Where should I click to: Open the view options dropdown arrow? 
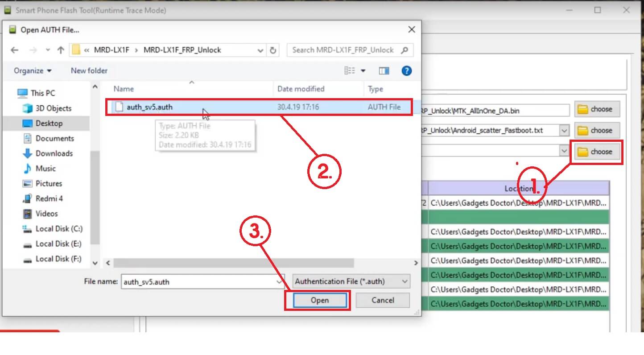[363, 70]
